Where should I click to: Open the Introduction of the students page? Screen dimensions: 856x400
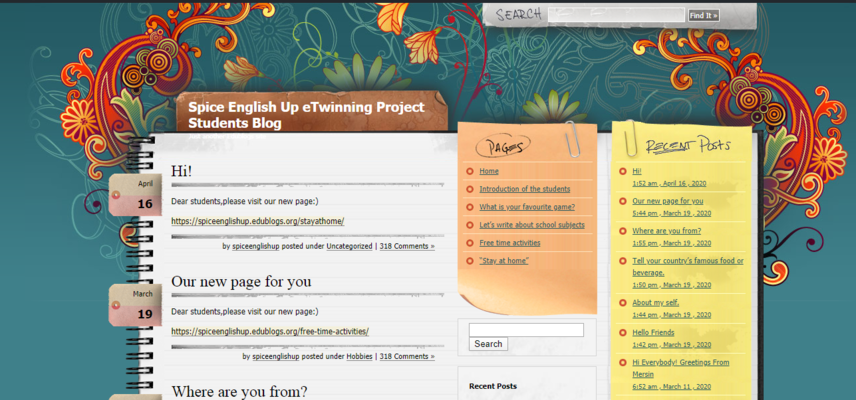(x=524, y=189)
